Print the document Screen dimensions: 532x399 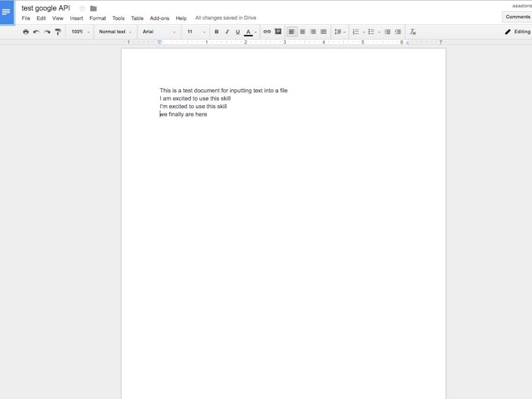click(x=26, y=32)
